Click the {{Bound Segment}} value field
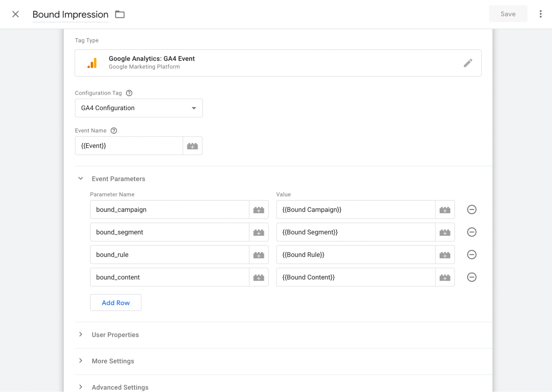Image resolution: width=552 pixels, height=392 pixels. coord(356,232)
